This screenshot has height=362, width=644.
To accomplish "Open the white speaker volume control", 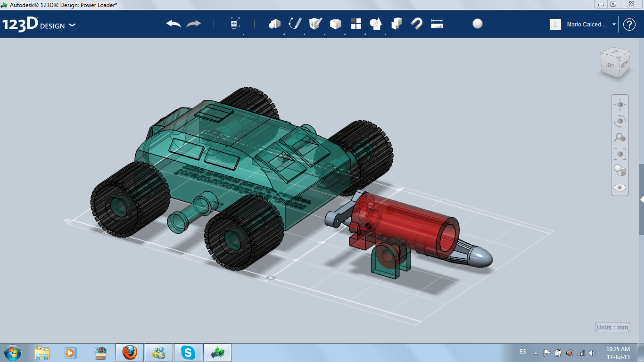I will (592, 353).
